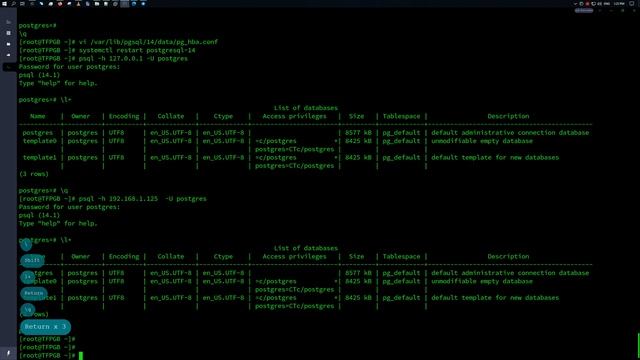This screenshot has height=360, width=640.
Task: Click the first table's 'Tablespace' column header
Action: [401, 116]
